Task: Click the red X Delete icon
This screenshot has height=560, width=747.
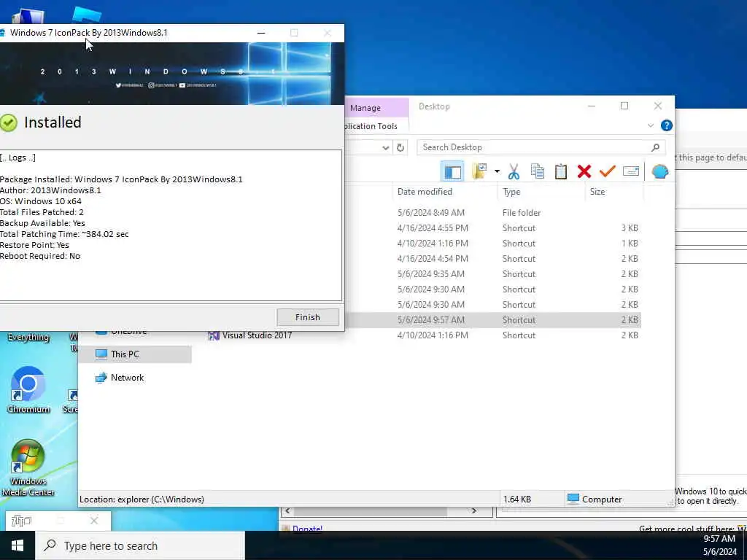Action: pos(584,171)
